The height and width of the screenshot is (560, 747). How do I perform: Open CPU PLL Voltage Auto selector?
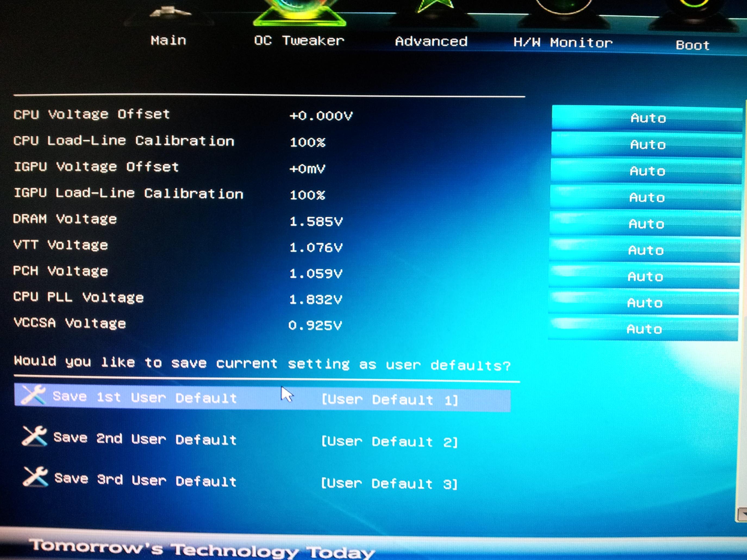tap(644, 303)
